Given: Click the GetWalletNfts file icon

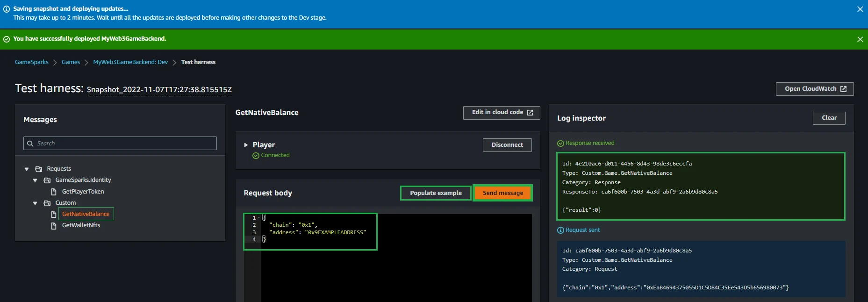Looking at the screenshot, I should tap(54, 225).
